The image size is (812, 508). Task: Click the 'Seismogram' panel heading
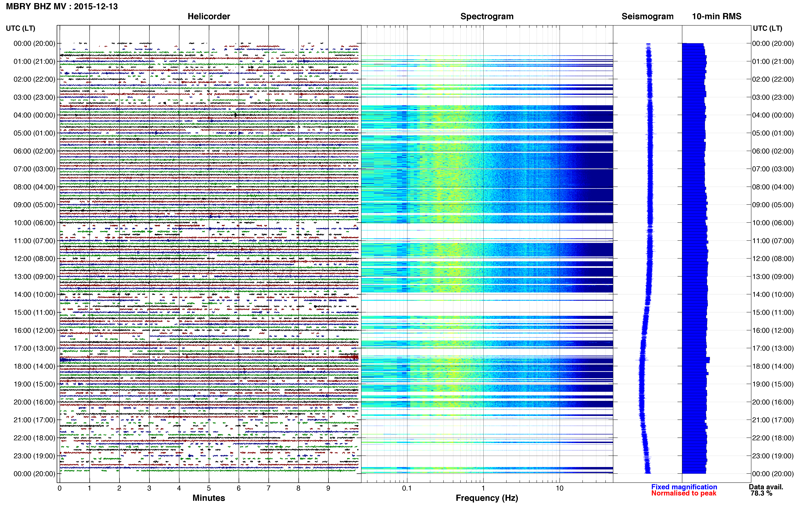tap(648, 16)
